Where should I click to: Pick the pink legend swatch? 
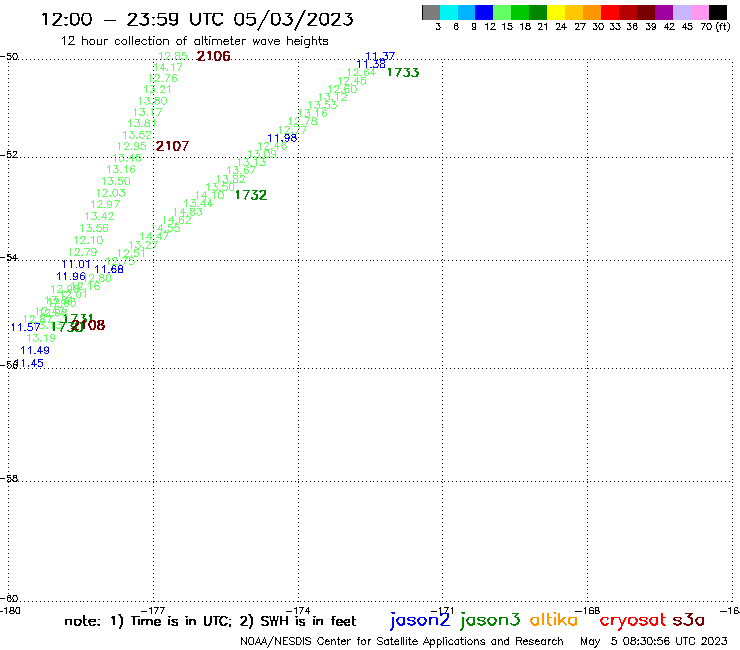click(699, 12)
